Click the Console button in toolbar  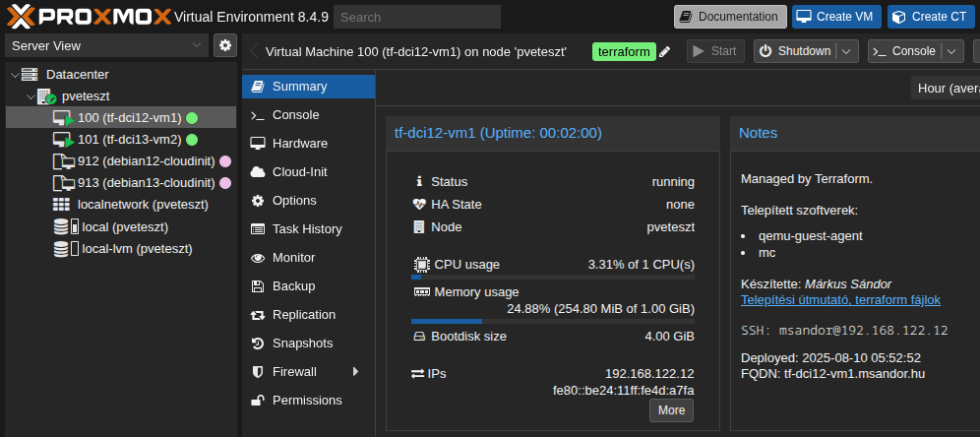point(905,51)
